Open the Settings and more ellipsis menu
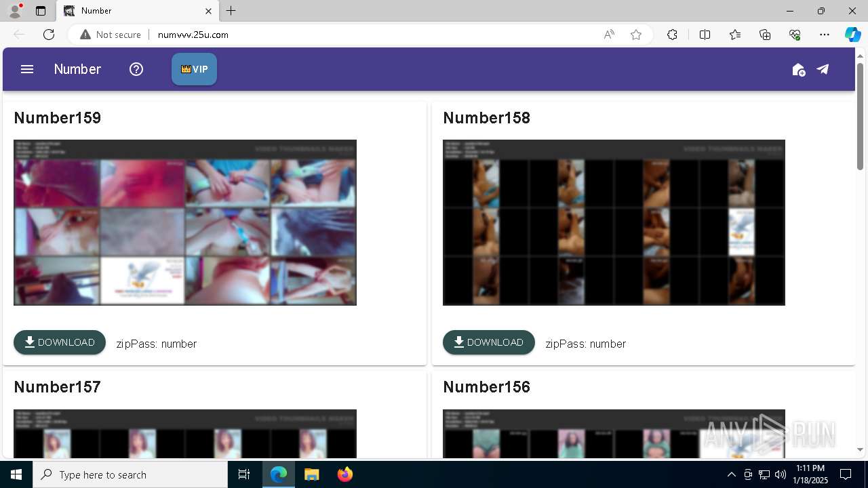 tap(825, 35)
